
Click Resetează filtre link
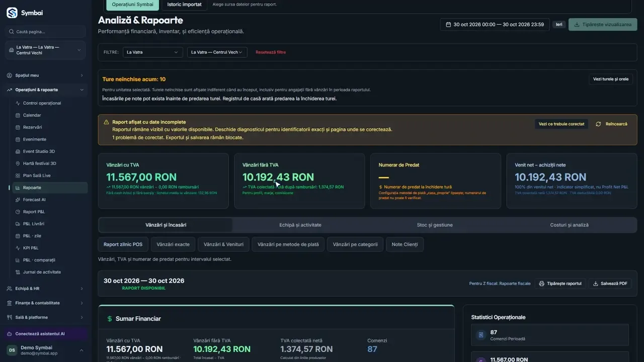(x=271, y=52)
